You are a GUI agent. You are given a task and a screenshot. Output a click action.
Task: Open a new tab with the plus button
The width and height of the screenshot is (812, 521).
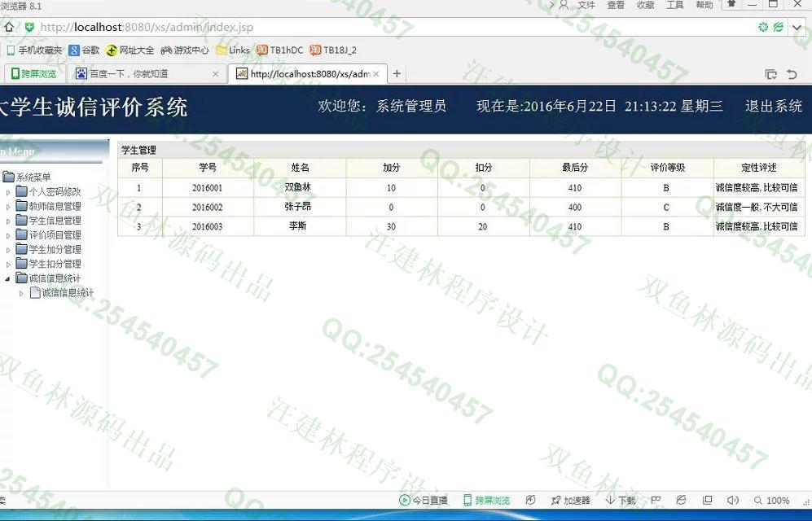(x=397, y=74)
